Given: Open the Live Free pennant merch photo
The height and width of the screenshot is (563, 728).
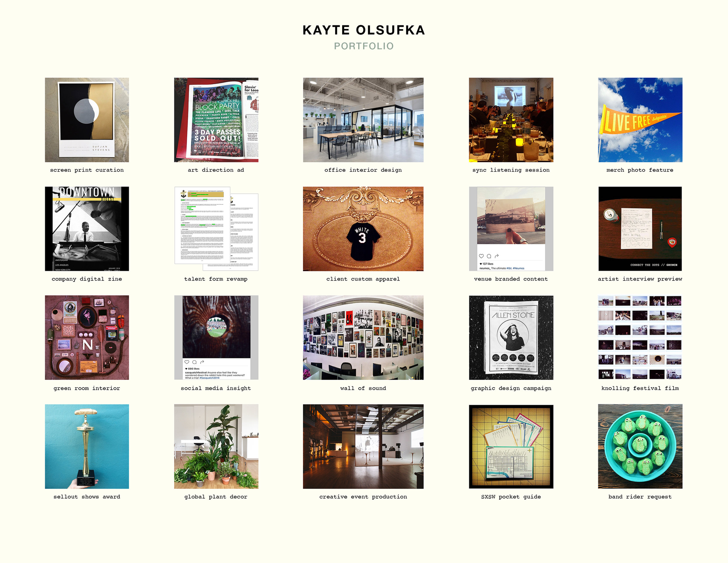Looking at the screenshot, I should 640,120.
